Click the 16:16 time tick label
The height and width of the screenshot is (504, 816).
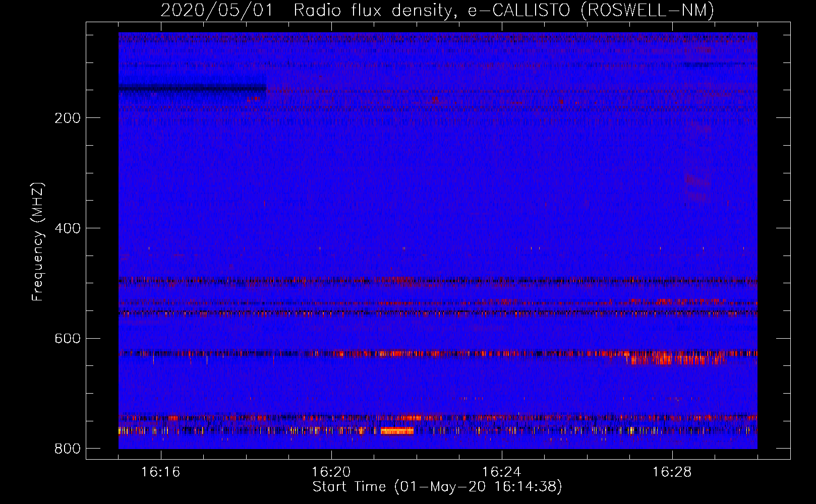tap(160, 472)
